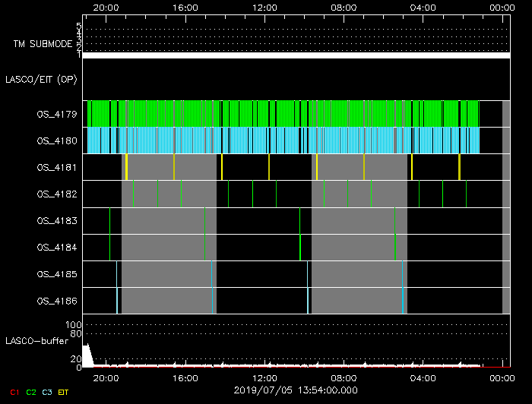Image resolution: width=532 pixels, height=404 pixels.
Task: Click the OS_4179 row label
Action: tap(57, 114)
